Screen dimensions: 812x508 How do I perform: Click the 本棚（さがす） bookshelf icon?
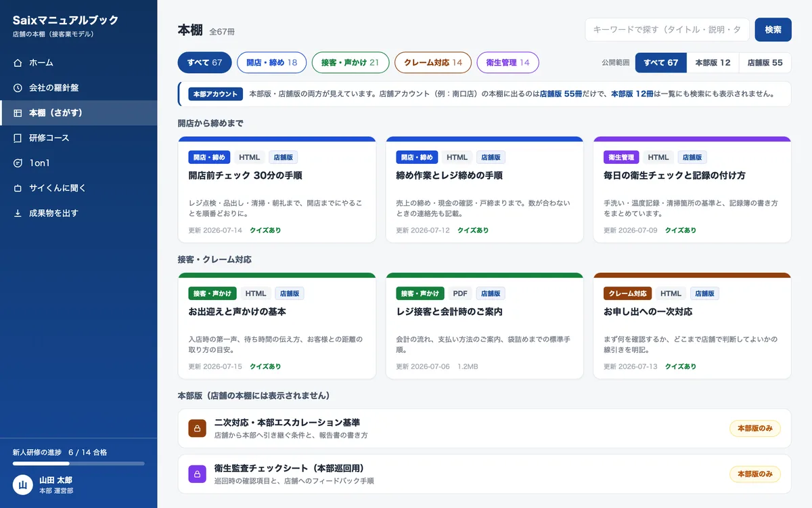(18, 113)
